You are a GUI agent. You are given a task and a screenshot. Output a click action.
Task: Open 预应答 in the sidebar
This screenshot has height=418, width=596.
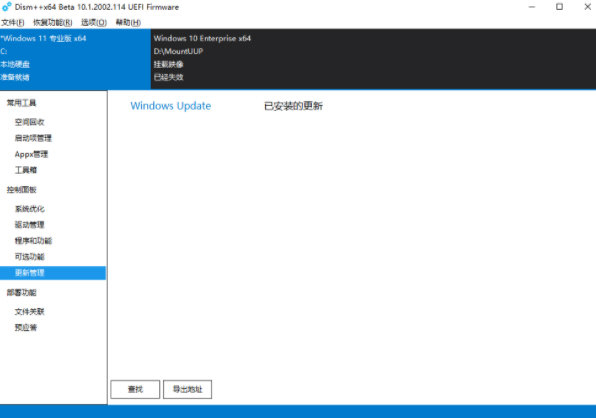(x=26, y=328)
